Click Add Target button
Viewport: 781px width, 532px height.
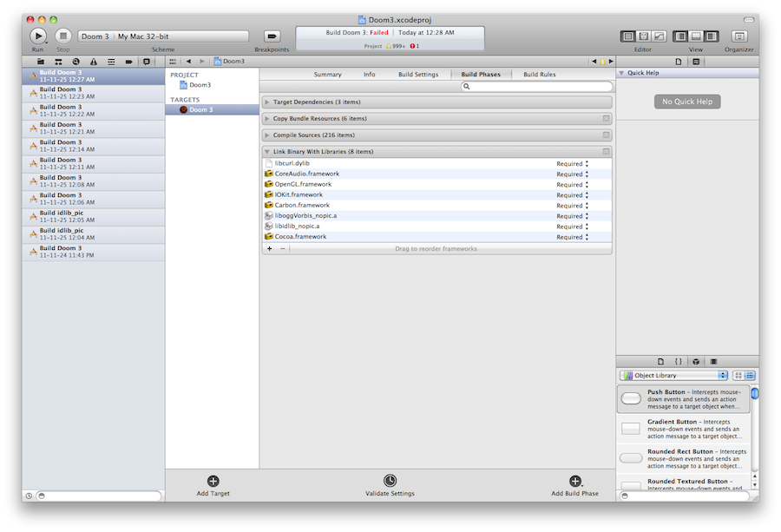[213, 485]
